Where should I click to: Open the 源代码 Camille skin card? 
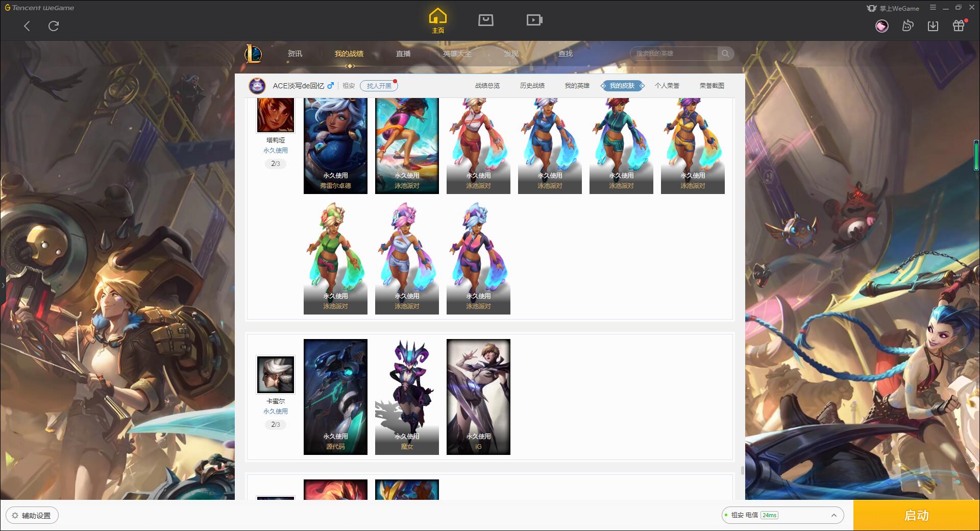[x=335, y=397]
